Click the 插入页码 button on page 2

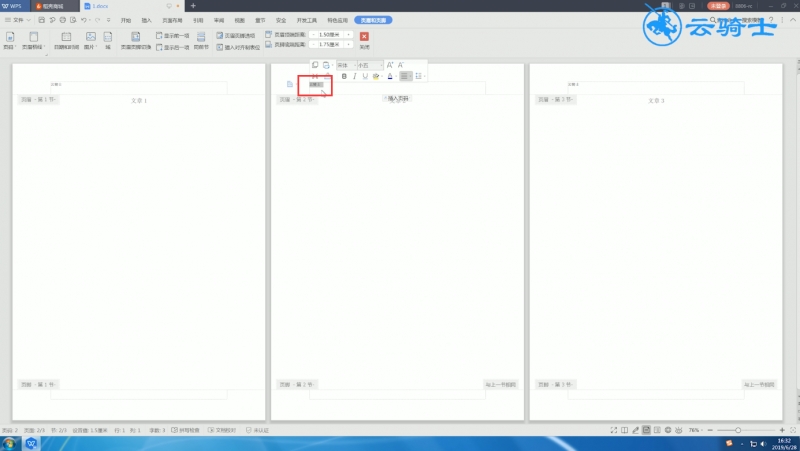pyautogui.click(x=397, y=98)
